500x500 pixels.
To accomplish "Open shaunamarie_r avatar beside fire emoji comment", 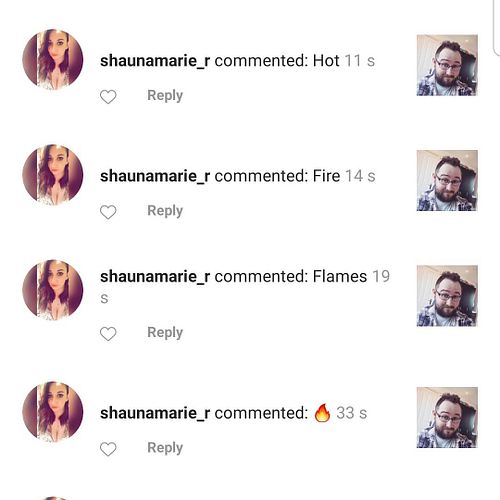I will tap(53, 412).
